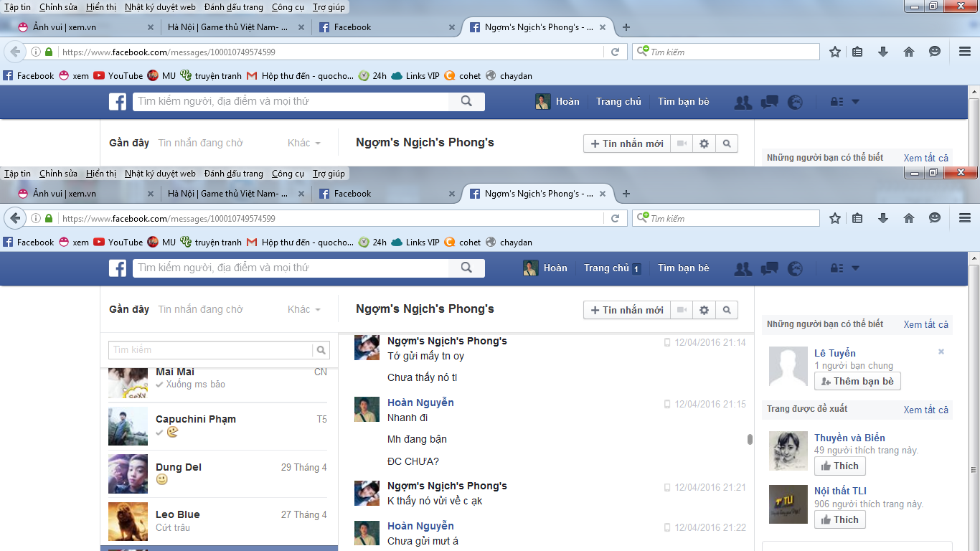The width and height of the screenshot is (980, 551).
Task: Open privacy shortcuts lock in lower window
Action: pos(837,268)
